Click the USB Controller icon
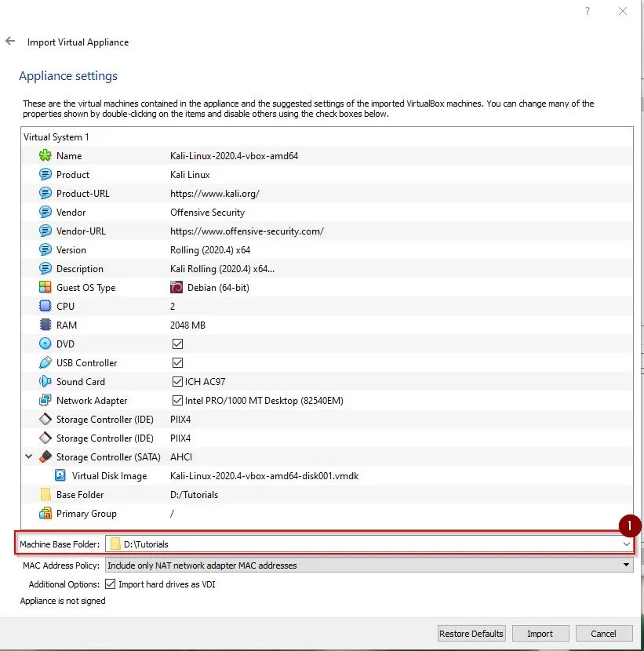 (x=45, y=362)
